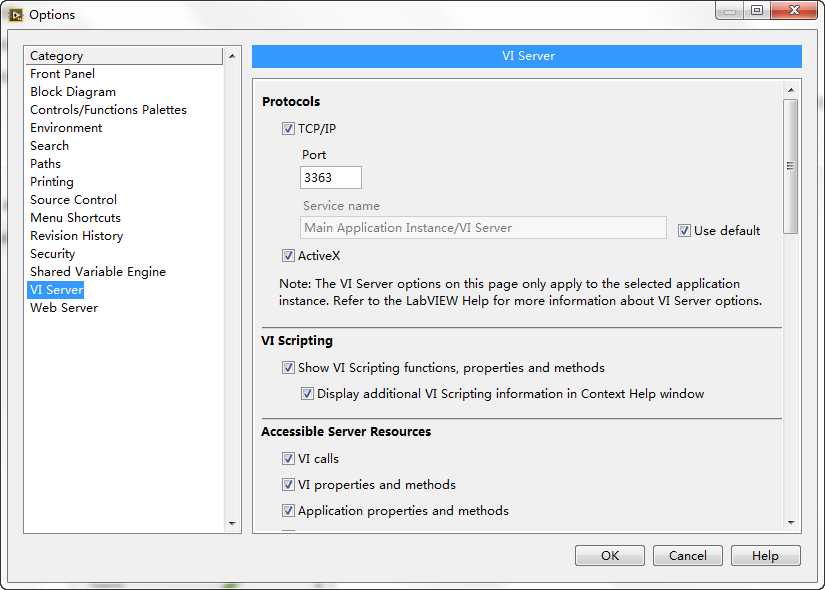This screenshot has height=590, width=825.
Task: Close the Options dialog window
Action: click(x=794, y=10)
